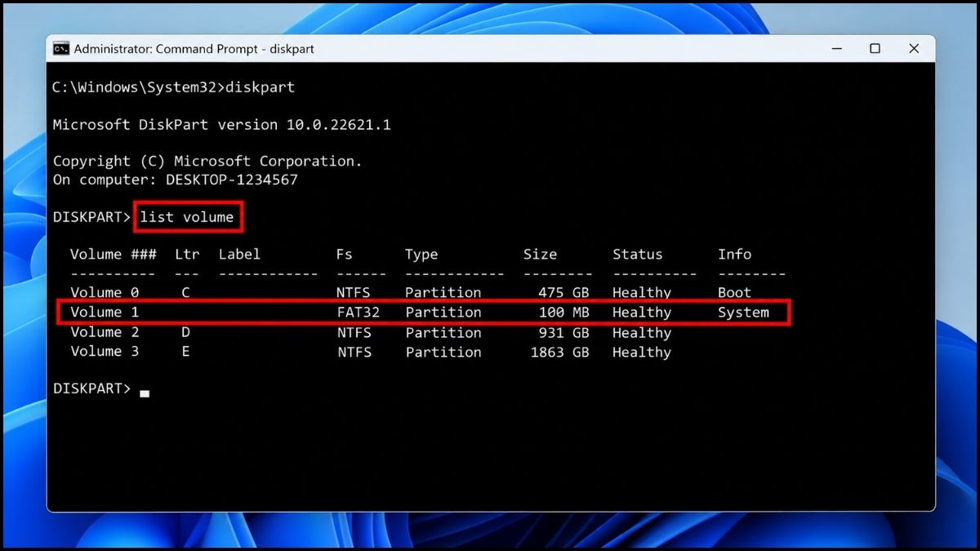Click the 'On computer: DESKTOP-1234567' line
Screen dimensions: 980x551
(x=176, y=180)
